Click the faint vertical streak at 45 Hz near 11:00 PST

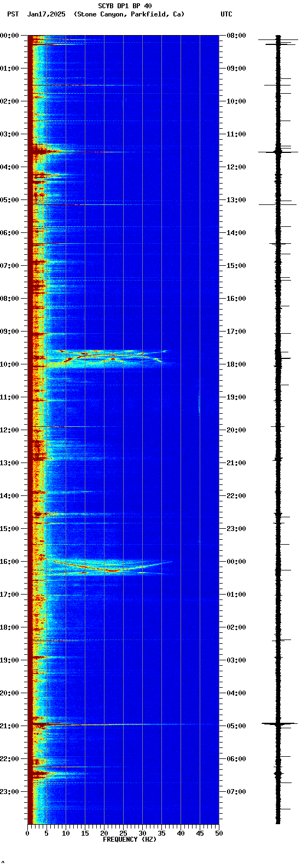point(199,403)
